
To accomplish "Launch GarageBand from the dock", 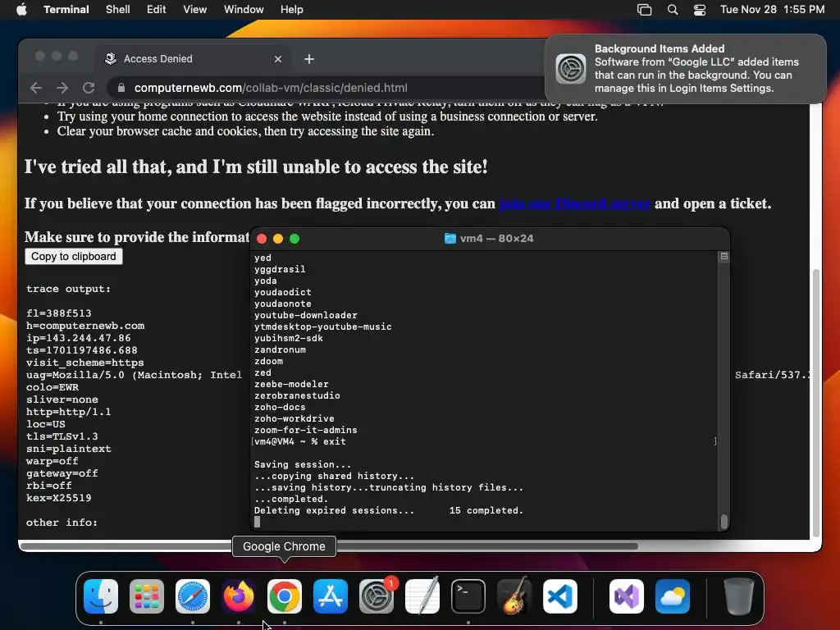I will point(514,596).
